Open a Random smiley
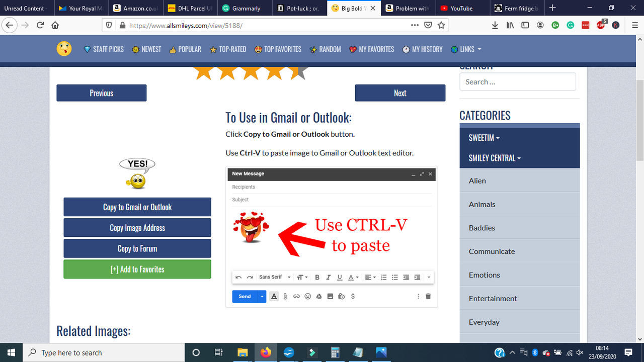Image resolution: width=644 pixels, height=362 pixels. coord(325,49)
